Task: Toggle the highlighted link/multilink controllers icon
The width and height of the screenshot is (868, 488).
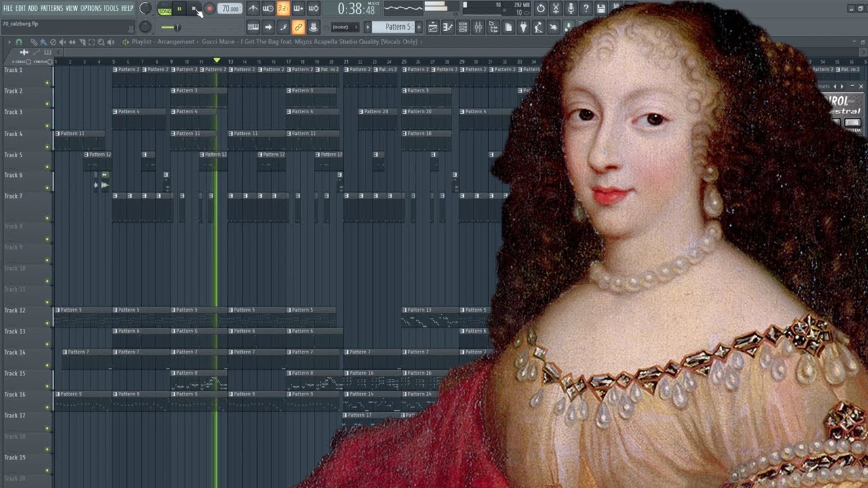Action: point(298,27)
